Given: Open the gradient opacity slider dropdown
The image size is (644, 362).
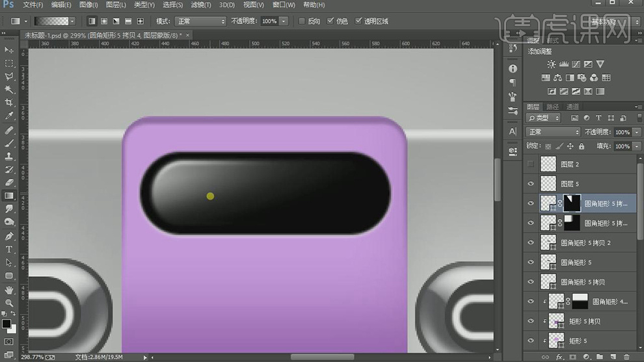Looking at the screenshot, I should 284,21.
